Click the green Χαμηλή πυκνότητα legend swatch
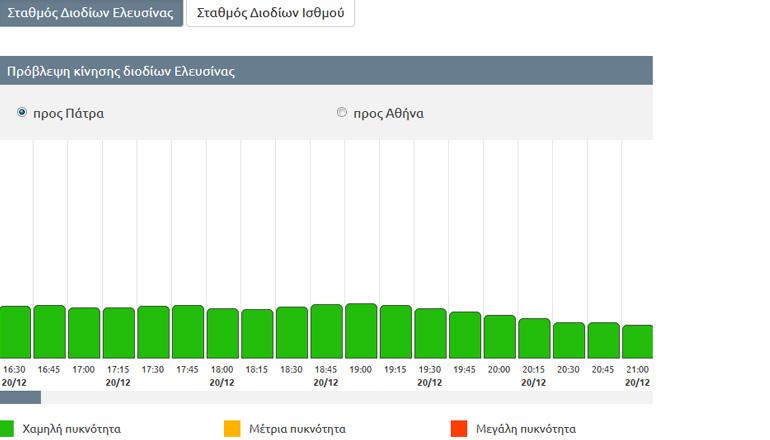The width and height of the screenshot is (770, 440). [7, 428]
